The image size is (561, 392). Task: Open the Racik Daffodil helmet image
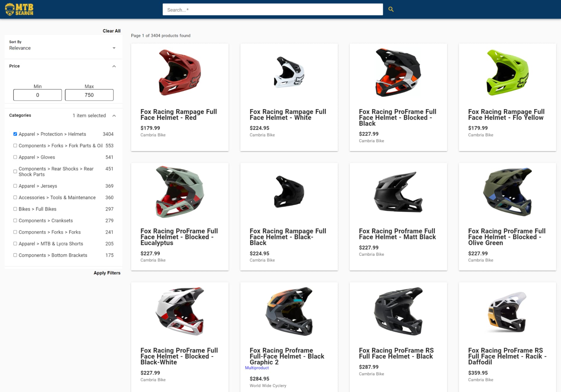pos(507,312)
